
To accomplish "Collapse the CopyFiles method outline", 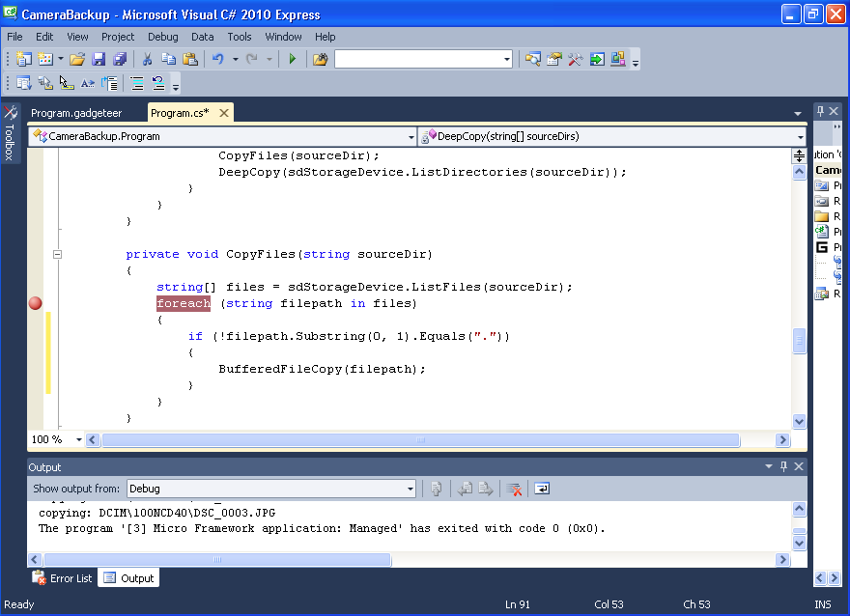I will [x=57, y=254].
